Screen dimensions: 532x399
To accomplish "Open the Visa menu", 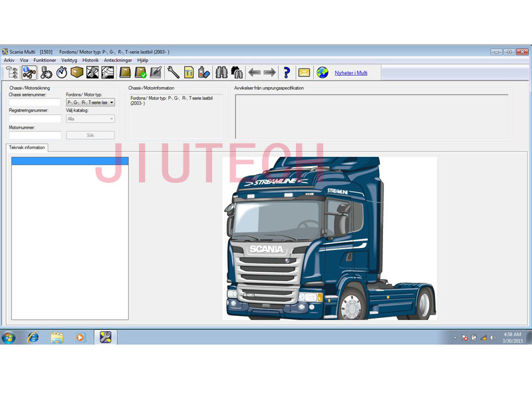I will click(24, 60).
